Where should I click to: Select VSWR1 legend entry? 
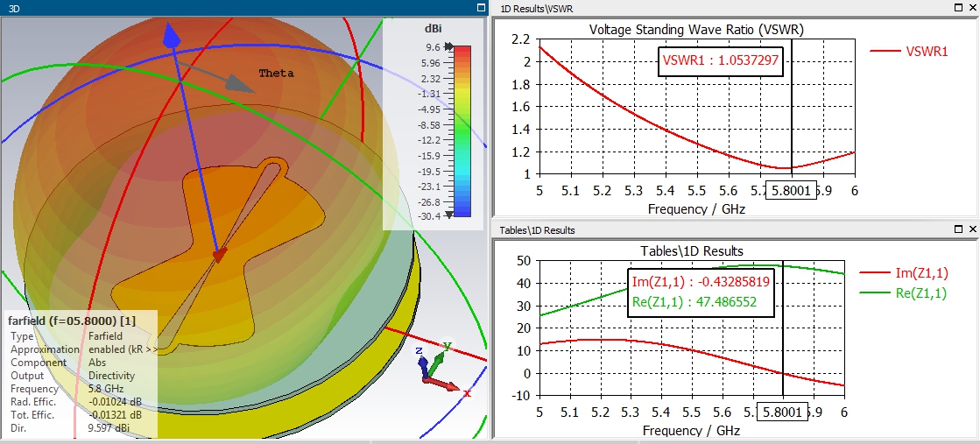[909, 52]
